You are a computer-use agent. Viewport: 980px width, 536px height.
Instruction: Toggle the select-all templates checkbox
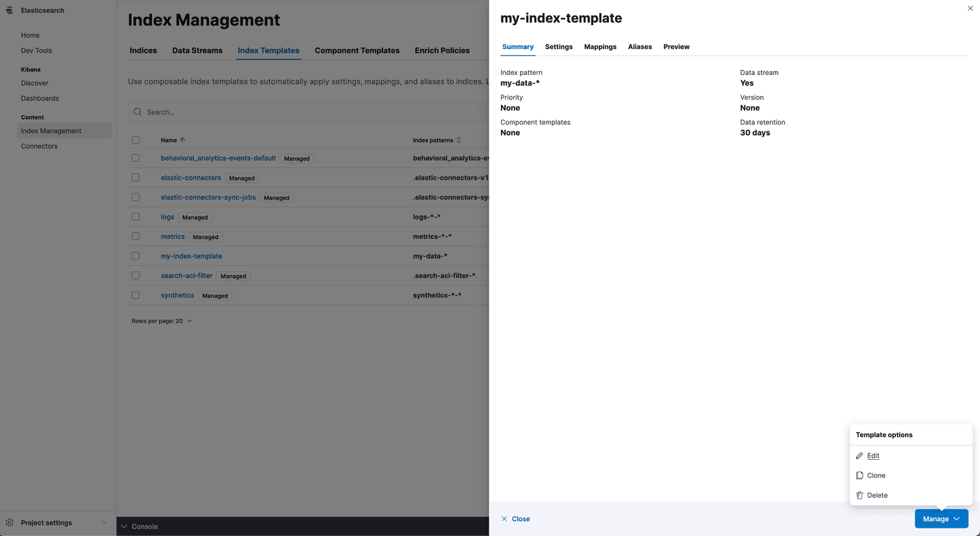click(135, 140)
